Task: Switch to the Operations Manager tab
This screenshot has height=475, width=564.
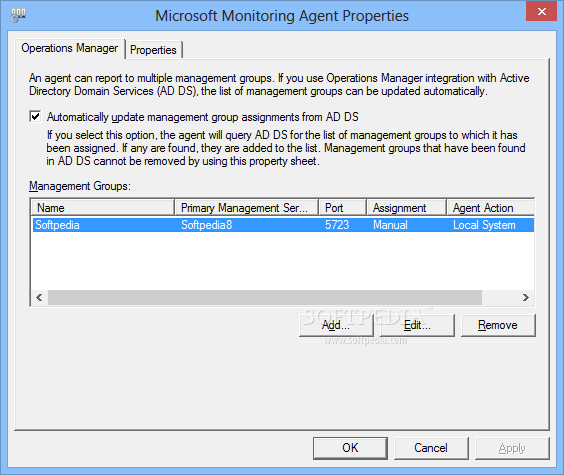Action: tap(70, 48)
